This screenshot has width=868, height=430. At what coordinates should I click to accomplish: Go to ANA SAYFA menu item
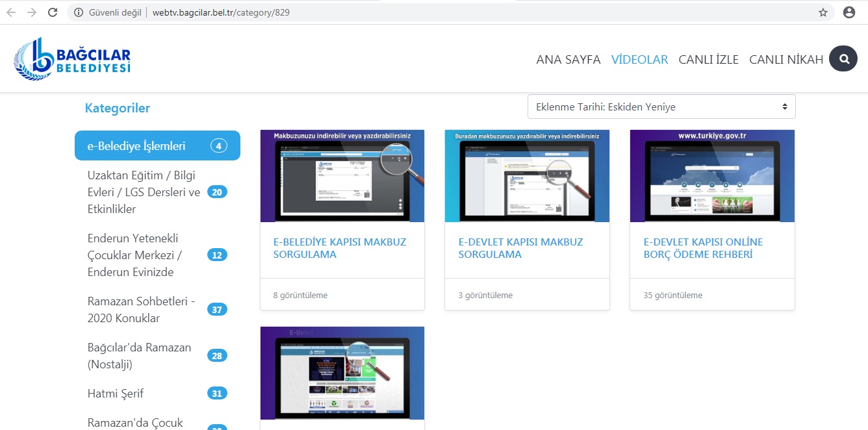click(568, 60)
